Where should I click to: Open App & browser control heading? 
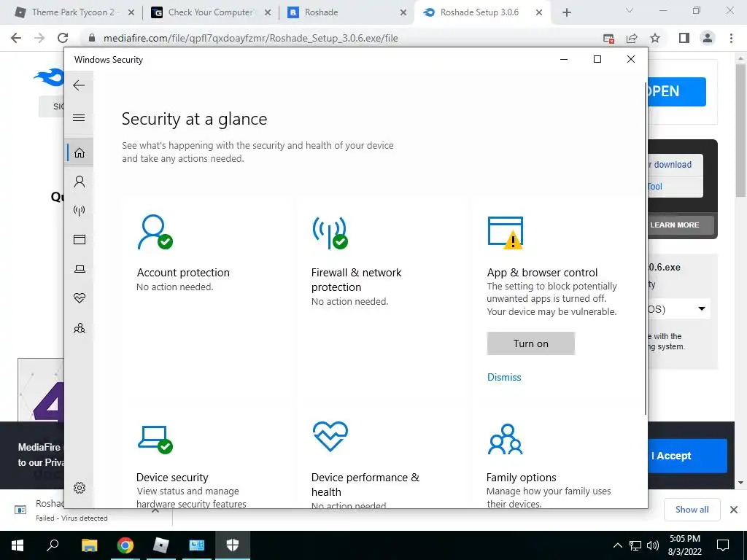(x=542, y=273)
